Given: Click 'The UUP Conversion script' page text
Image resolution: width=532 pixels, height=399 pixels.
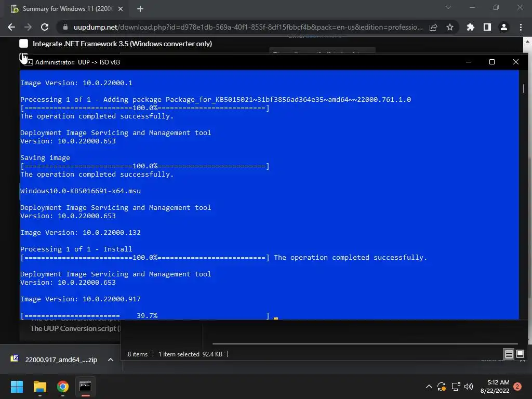Looking at the screenshot, I should [x=74, y=328].
